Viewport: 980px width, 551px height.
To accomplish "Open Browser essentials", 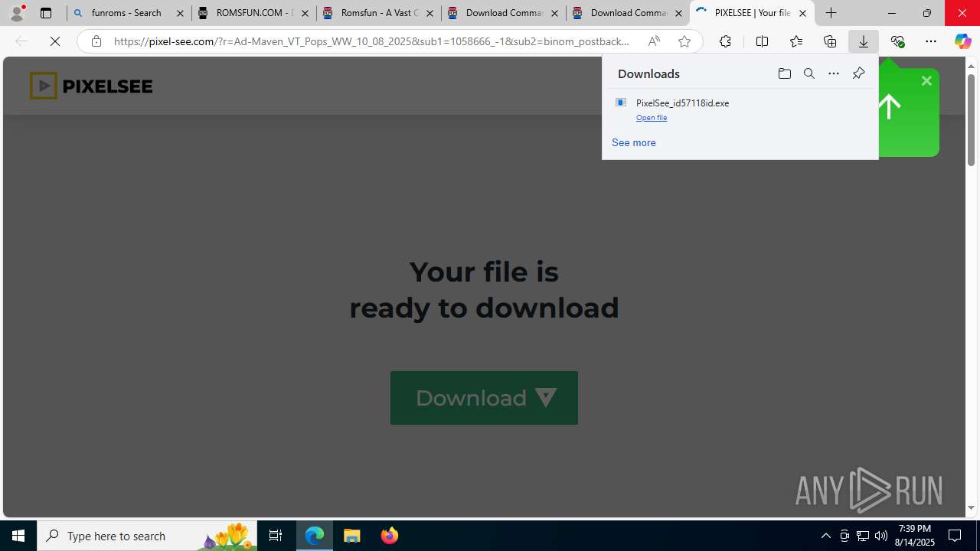I will coord(897,41).
